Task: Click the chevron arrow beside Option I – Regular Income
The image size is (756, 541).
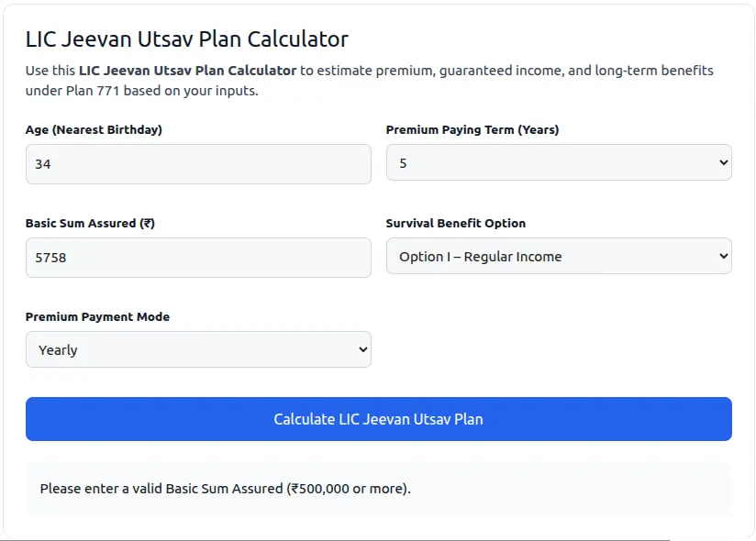Action: [x=723, y=257]
